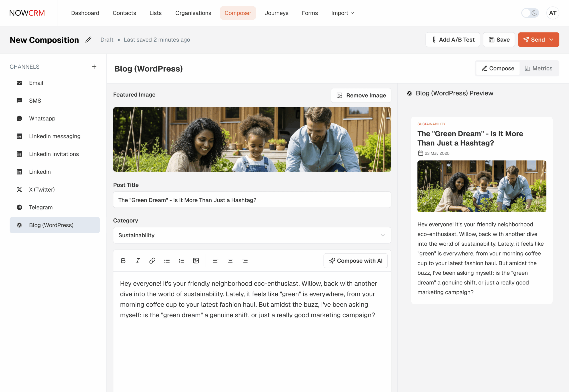This screenshot has height=392, width=569.
Task: Select the Linkedin channel
Action: pos(54,172)
